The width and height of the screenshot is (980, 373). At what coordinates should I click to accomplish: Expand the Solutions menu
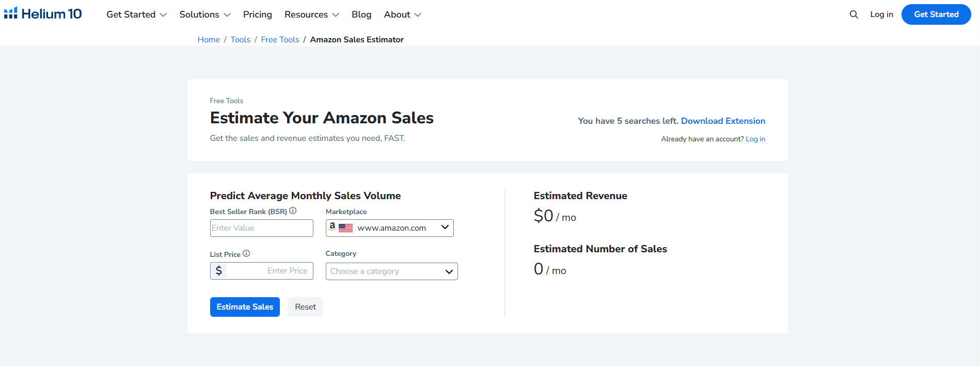click(205, 14)
